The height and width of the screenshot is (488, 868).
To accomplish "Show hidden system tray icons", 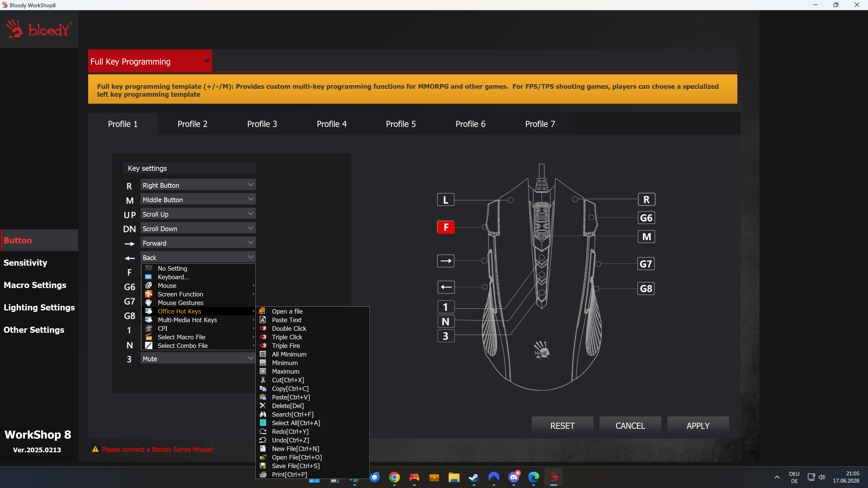I will [x=777, y=477].
